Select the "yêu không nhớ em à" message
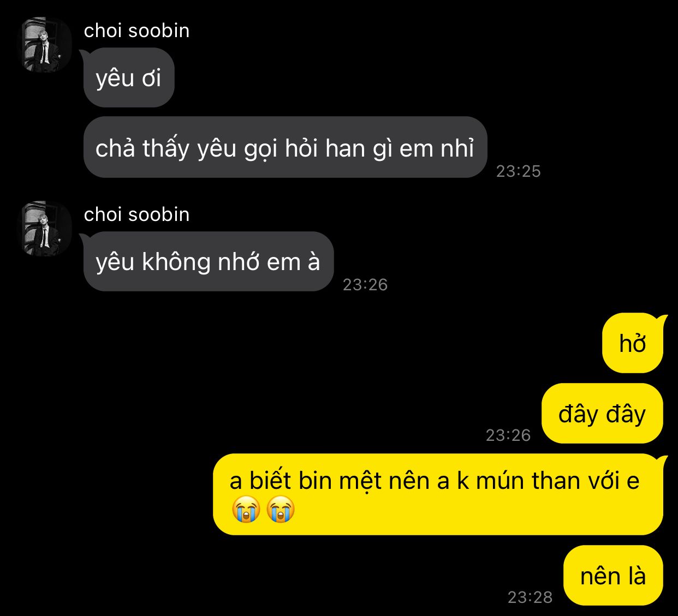This screenshot has width=678, height=616. (x=209, y=261)
